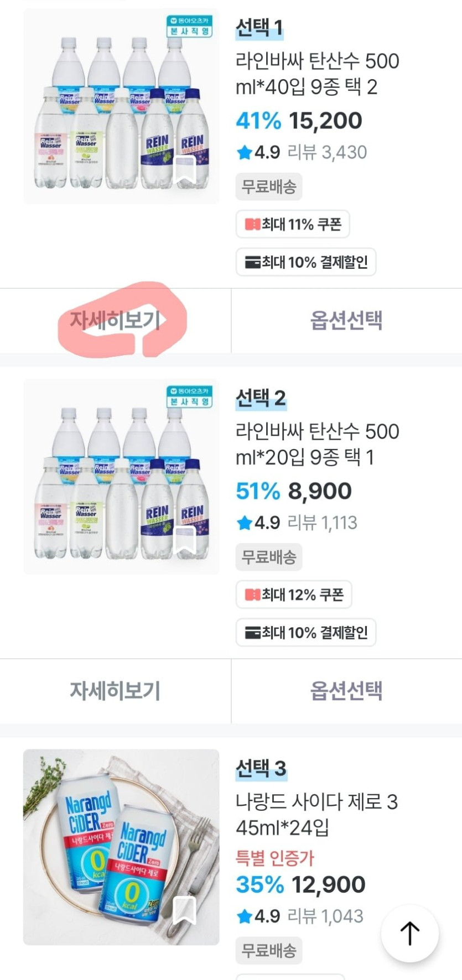Toggle bookmark on 선택 2 탄산수 product

(x=185, y=540)
